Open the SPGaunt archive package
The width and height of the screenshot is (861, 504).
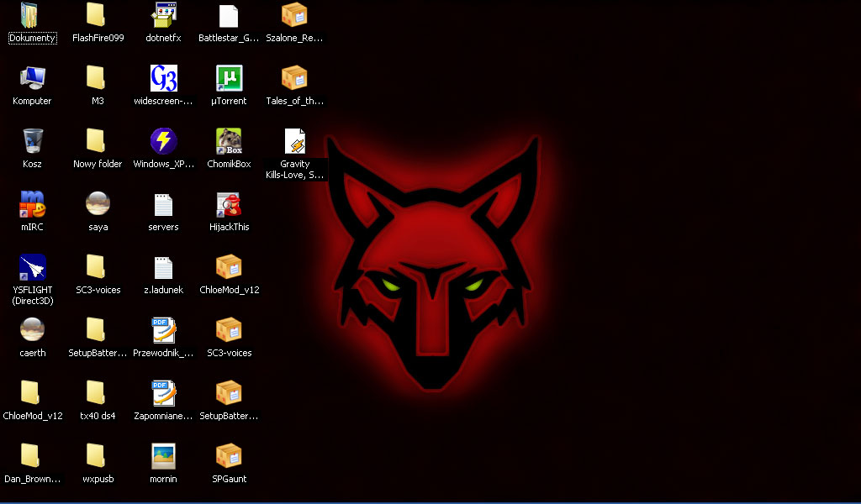tap(229, 456)
